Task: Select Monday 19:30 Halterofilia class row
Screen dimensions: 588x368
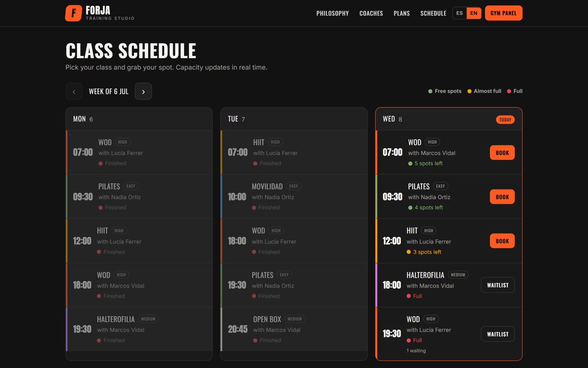Action: (x=139, y=329)
